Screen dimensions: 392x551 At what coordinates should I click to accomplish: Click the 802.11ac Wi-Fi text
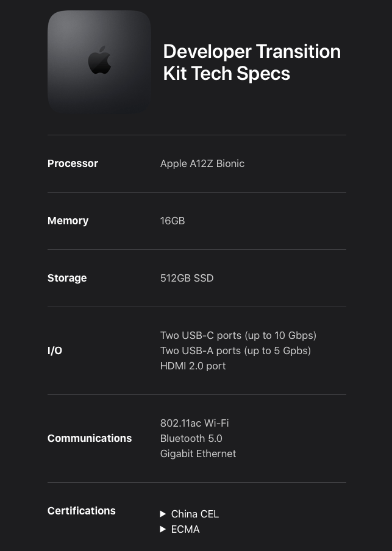(x=194, y=423)
